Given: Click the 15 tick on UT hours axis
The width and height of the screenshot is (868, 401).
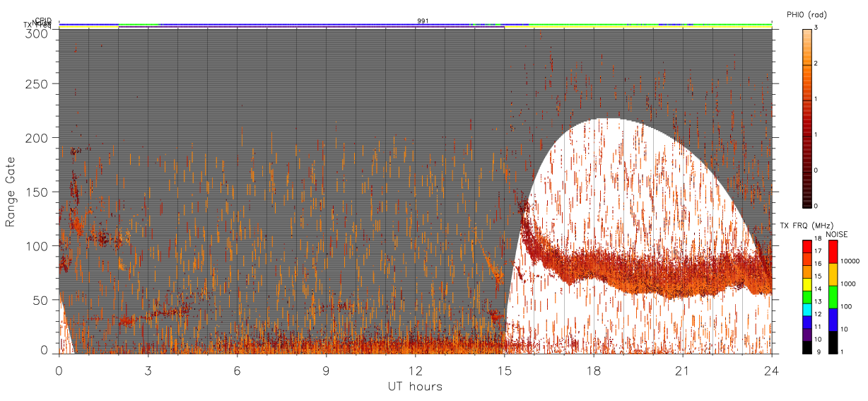Looking at the screenshot, I should [x=505, y=370].
